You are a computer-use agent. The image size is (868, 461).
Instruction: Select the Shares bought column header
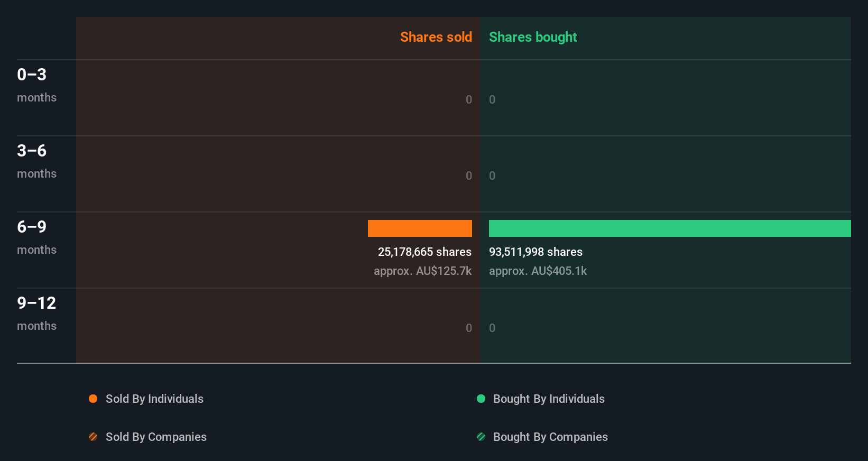[533, 37]
